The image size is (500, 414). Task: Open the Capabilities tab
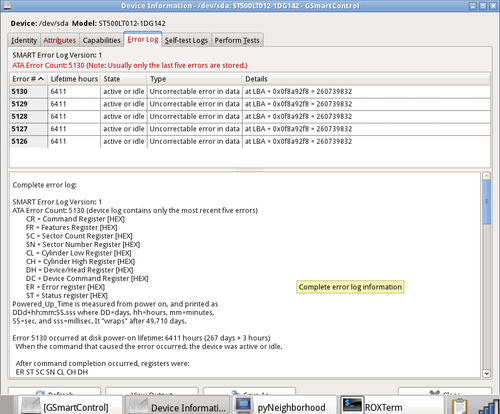[101, 40]
